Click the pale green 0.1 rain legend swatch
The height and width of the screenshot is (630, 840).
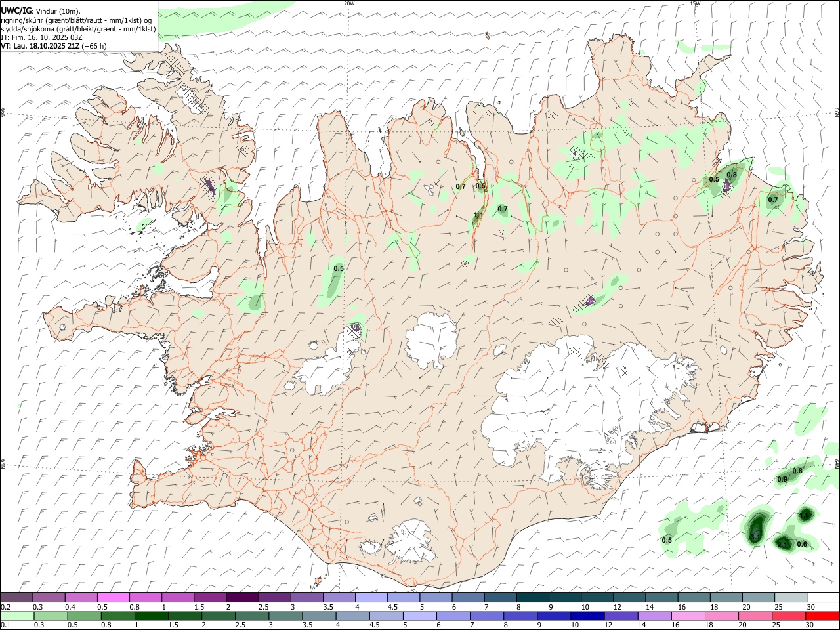(x=16, y=616)
